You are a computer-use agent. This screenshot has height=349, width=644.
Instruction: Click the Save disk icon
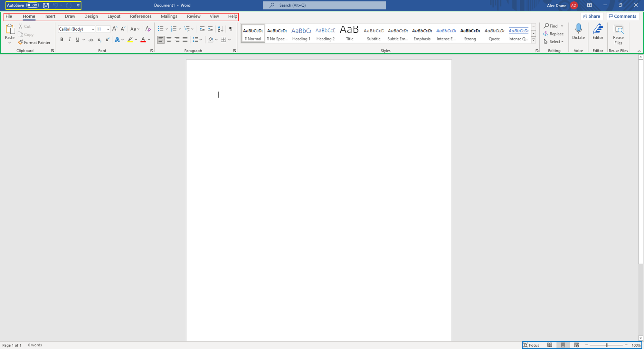click(x=46, y=5)
